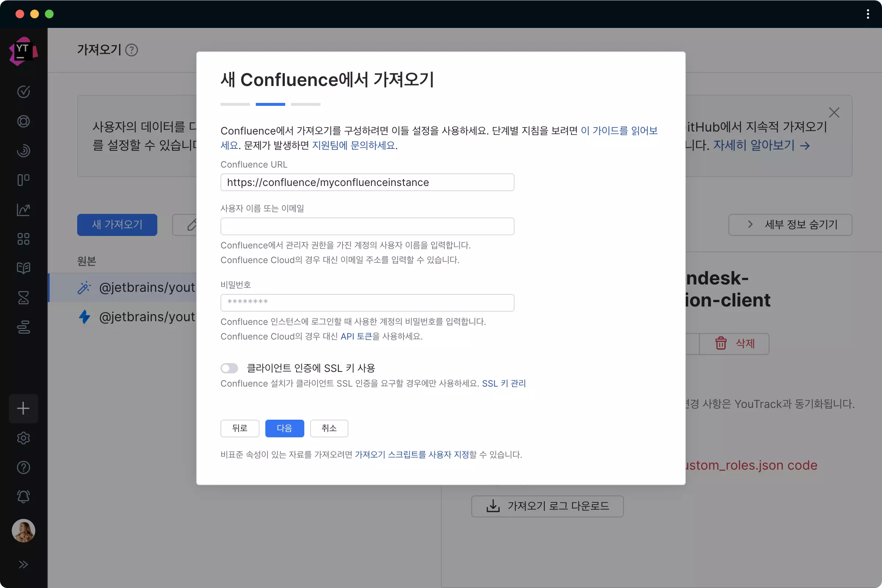Collapse the sidebar with the double-chevron
Screen dimensions: 882x588
coord(24,564)
